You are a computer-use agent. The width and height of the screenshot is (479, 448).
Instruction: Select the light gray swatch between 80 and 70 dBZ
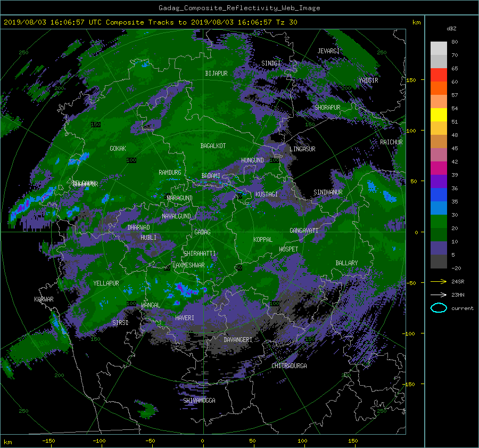(439, 48)
